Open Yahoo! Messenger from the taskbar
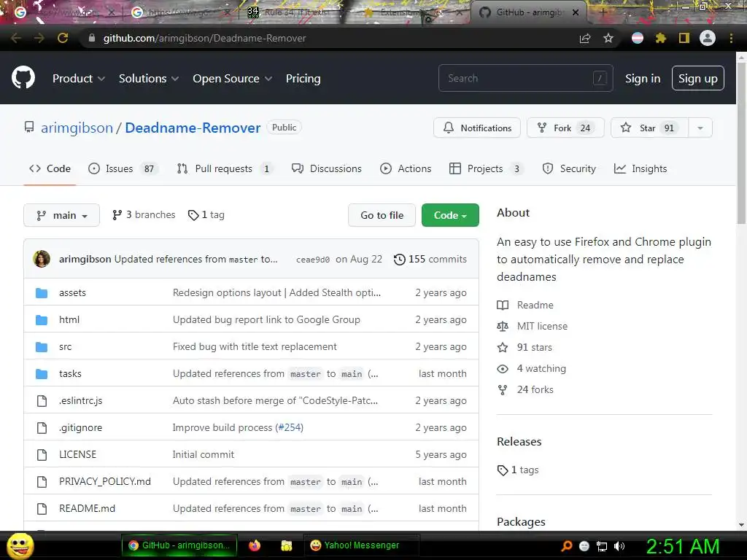This screenshot has height=560, width=747. [x=362, y=545]
